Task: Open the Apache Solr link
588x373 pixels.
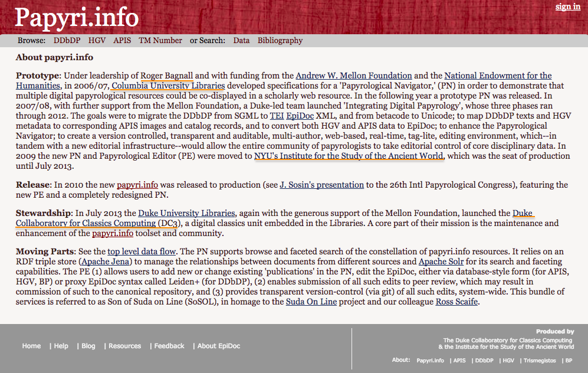Action: (x=441, y=262)
